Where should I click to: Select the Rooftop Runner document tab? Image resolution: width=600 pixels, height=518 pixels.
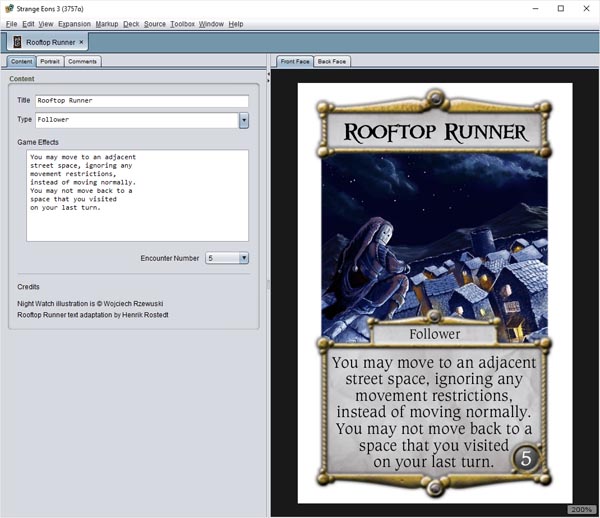tap(48, 42)
